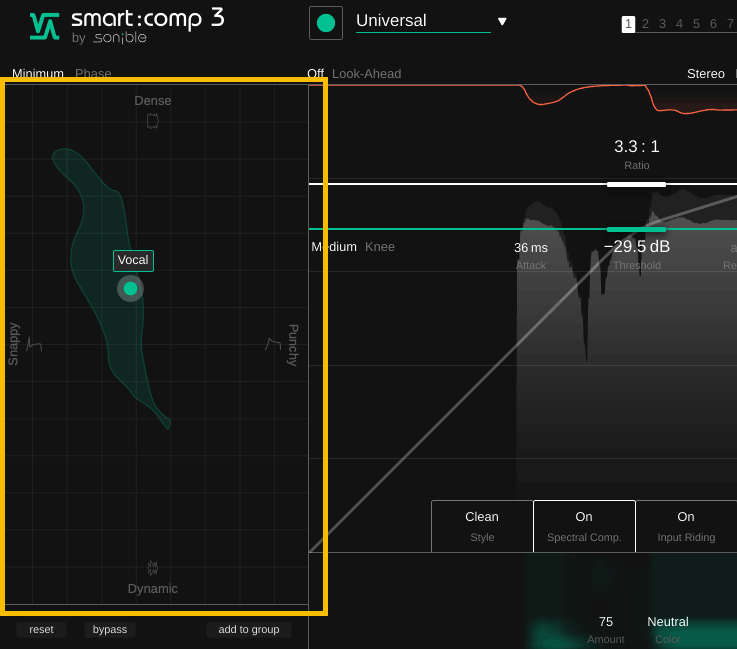Image resolution: width=737 pixels, height=649 pixels.
Task: Expand the profile list arrow
Action: [502, 21]
